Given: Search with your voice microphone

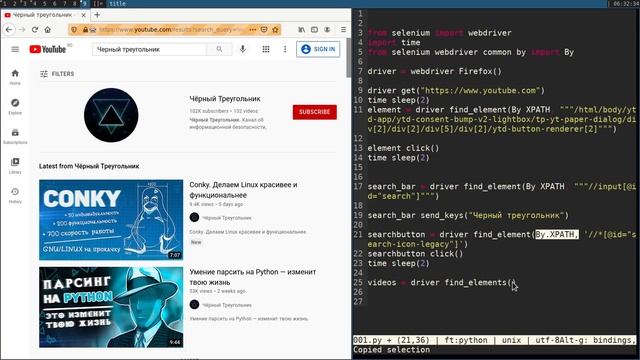Looking at the screenshot, I should 243,49.
